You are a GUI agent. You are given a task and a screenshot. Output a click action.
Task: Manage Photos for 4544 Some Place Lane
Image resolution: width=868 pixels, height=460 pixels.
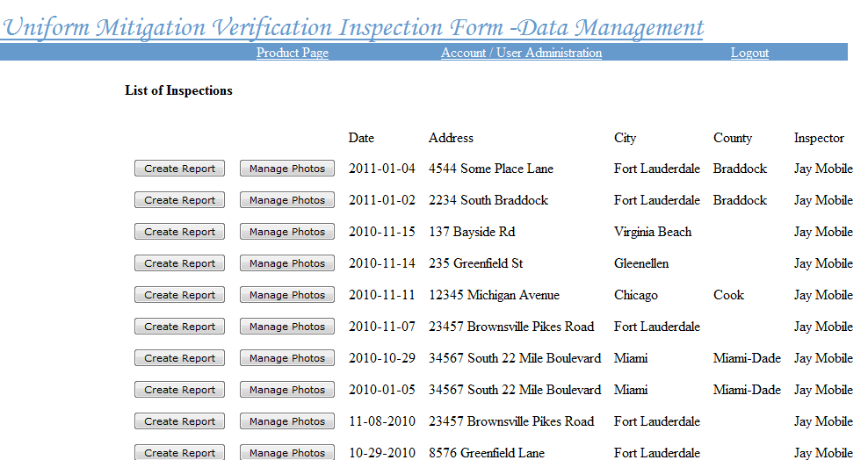point(286,168)
